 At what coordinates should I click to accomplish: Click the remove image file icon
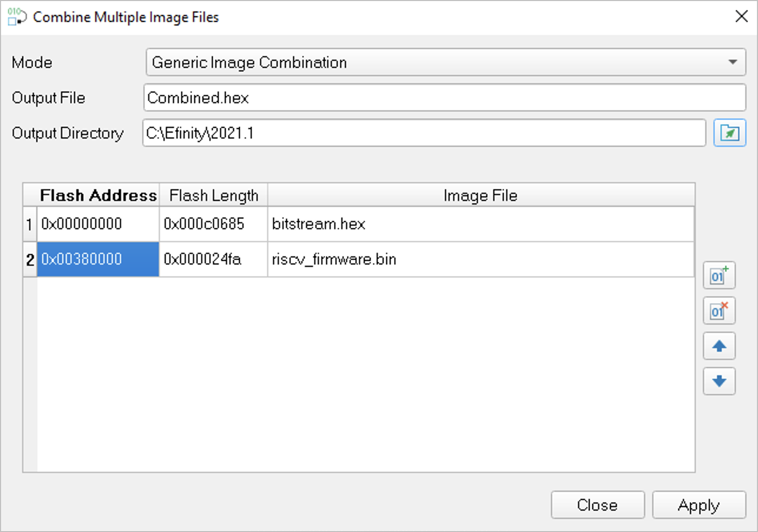tap(719, 311)
